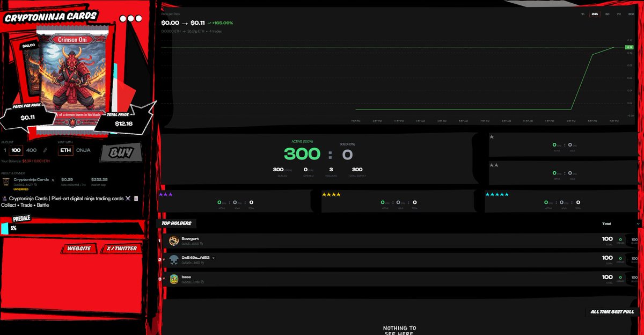The width and height of the screenshot is (644, 335).
Task: Click the pencil icon for custom amount
Action: pyautogui.click(x=46, y=150)
